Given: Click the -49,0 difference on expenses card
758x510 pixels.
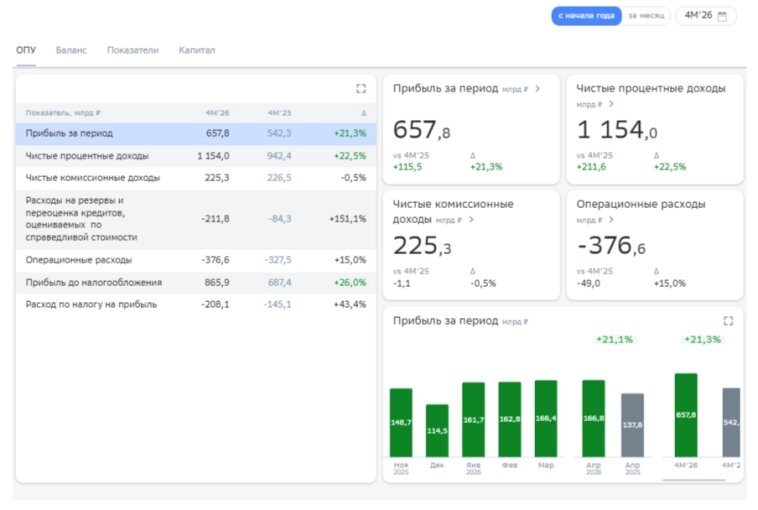Looking at the screenshot, I should (588, 284).
